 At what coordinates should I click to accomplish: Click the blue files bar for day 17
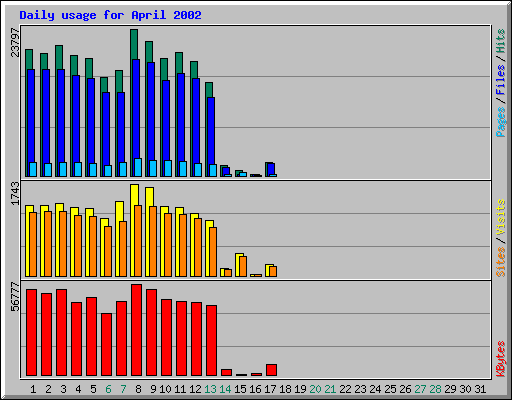coord(271,169)
